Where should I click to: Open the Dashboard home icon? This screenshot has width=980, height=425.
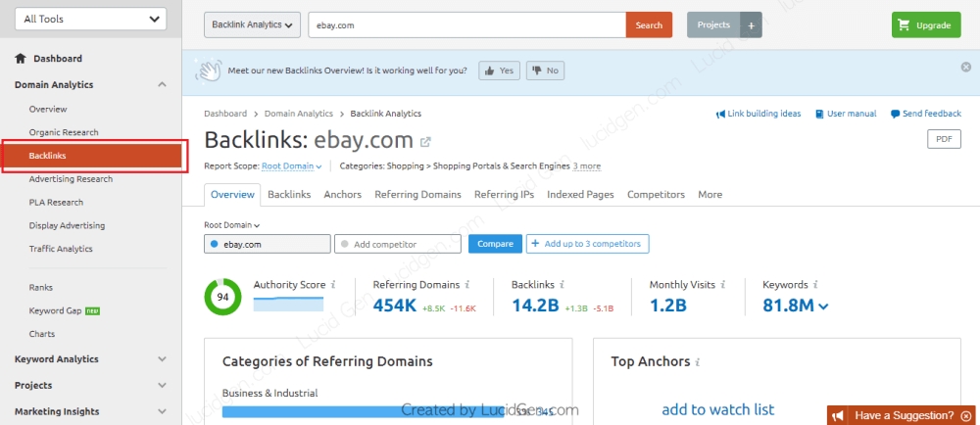pos(21,59)
